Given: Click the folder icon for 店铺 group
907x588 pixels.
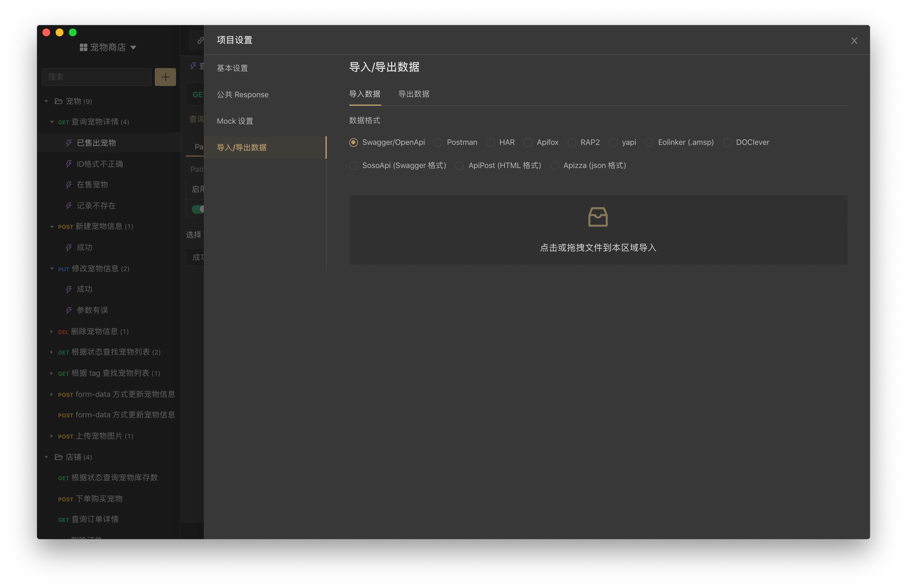Looking at the screenshot, I should [x=59, y=457].
